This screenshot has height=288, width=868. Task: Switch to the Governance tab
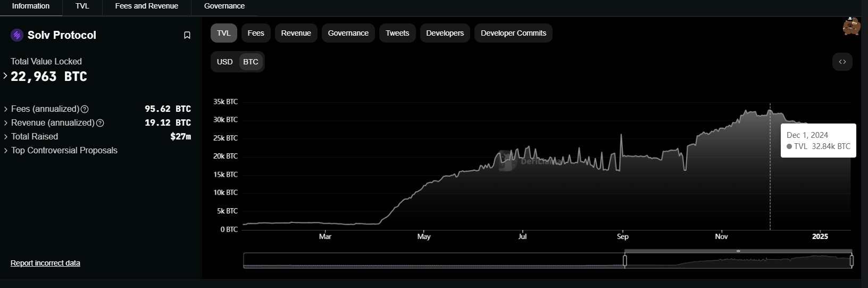(224, 6)
